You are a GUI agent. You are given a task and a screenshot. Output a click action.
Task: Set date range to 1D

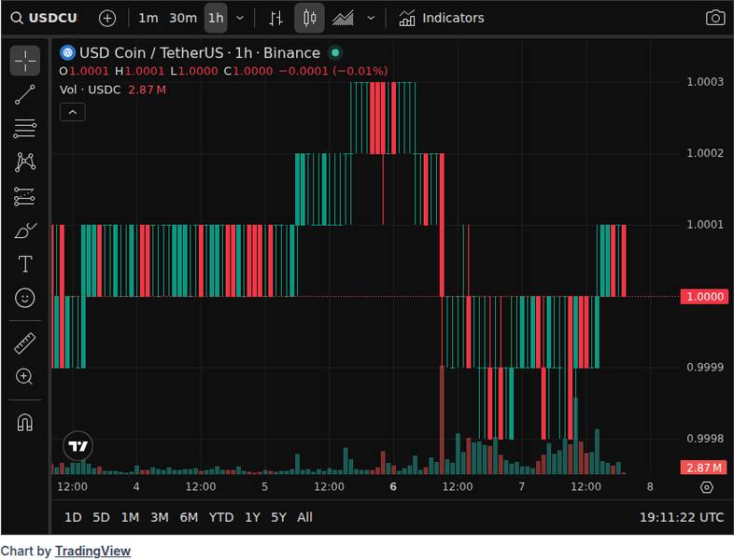pyautogui.click(x=73, y=517)
